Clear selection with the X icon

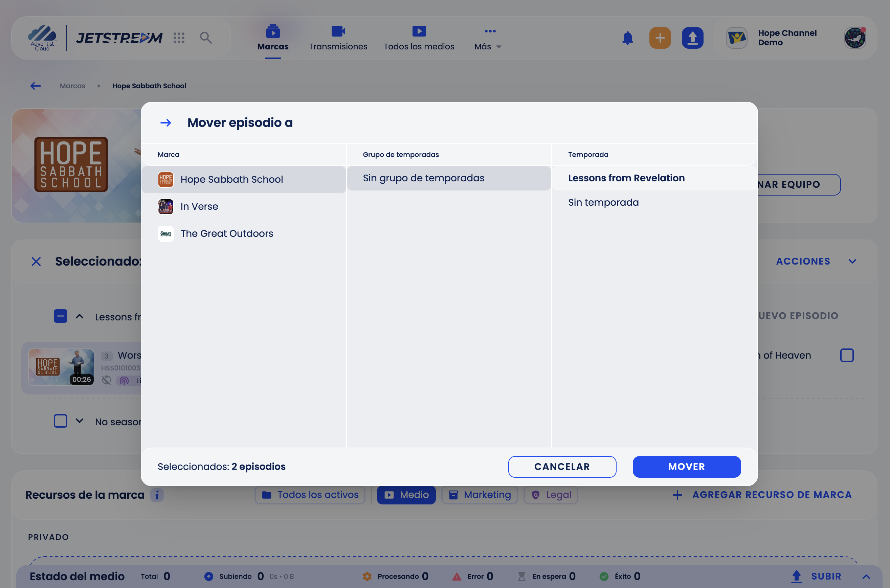pos(36,262)
